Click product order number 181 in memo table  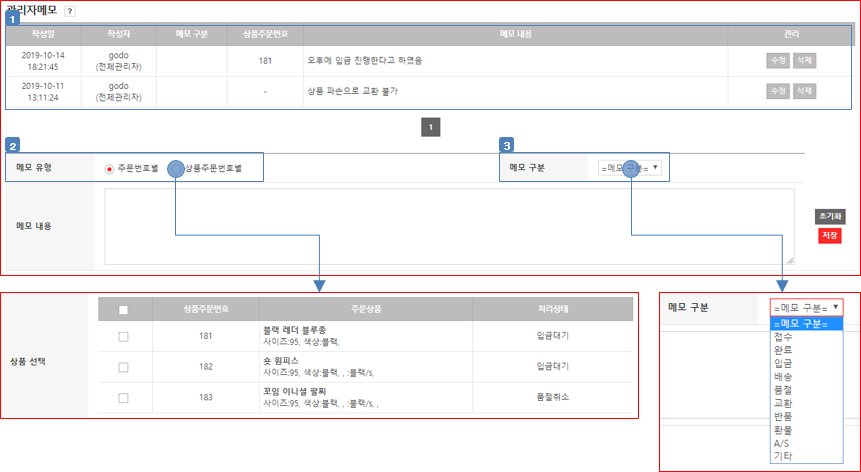(x=265, y=61)
